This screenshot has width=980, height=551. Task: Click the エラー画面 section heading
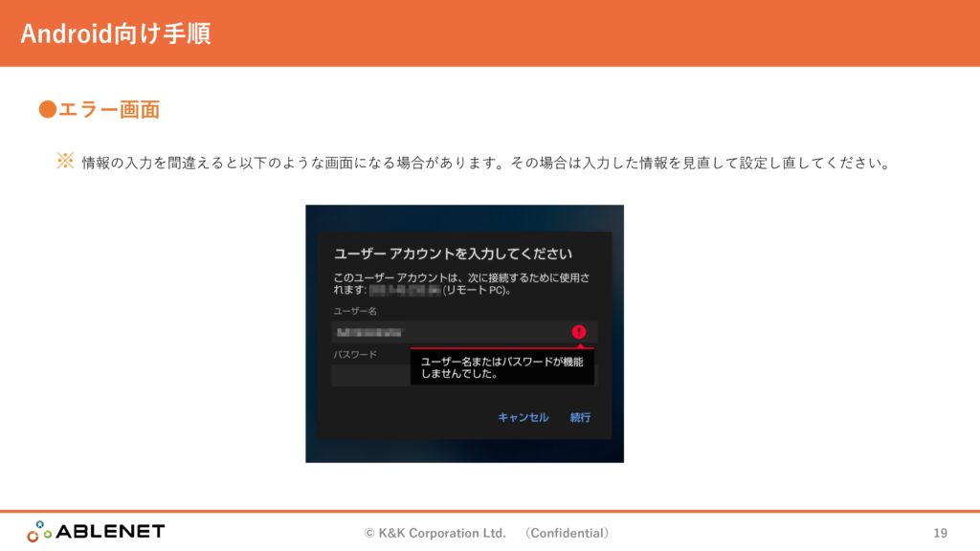click(108, 110)
